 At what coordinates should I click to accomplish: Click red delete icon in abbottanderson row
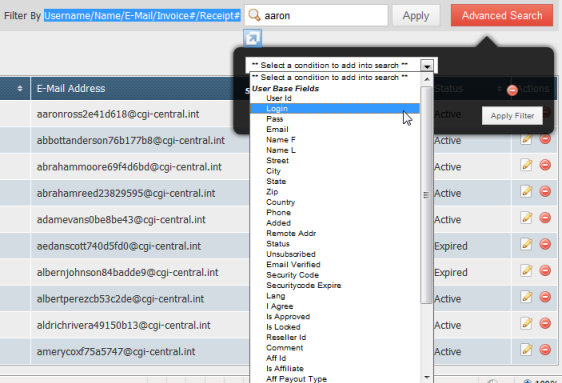[545, 139]
